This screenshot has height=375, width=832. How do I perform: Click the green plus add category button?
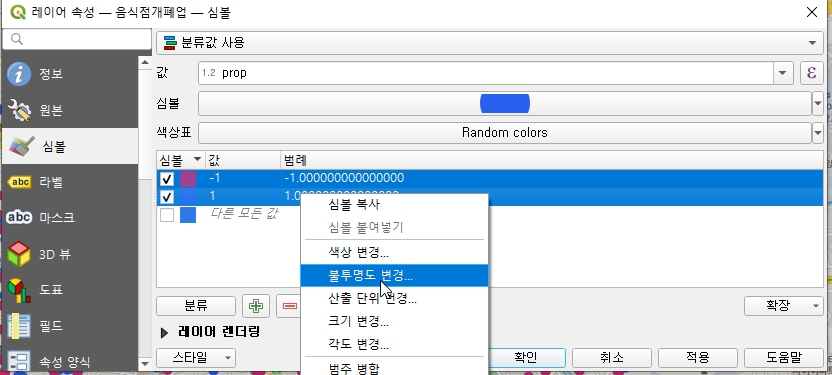(x=256, y=306)
